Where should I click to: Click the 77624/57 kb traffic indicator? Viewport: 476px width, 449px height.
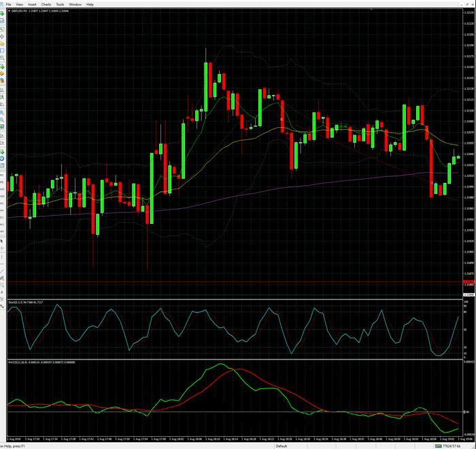(452, 446)
